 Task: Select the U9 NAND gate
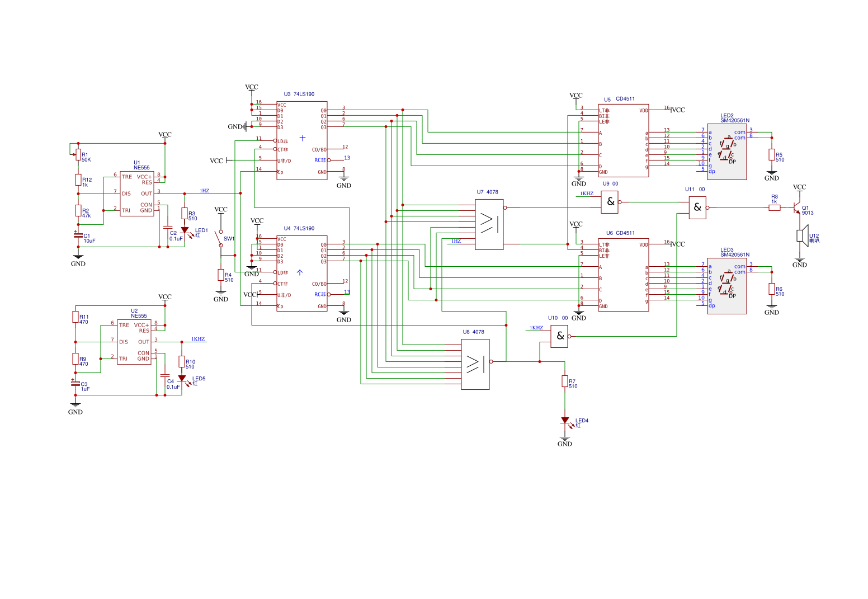coord(610,202)
